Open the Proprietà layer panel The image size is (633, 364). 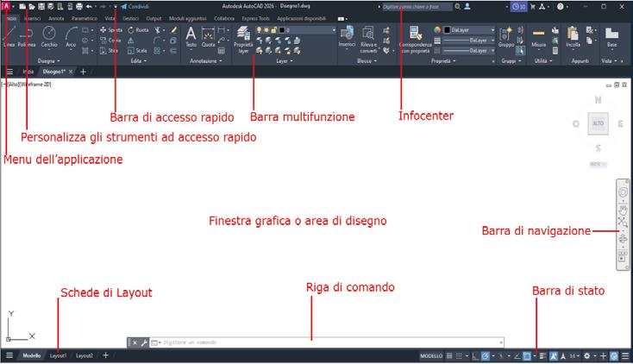tap(243, 40)
